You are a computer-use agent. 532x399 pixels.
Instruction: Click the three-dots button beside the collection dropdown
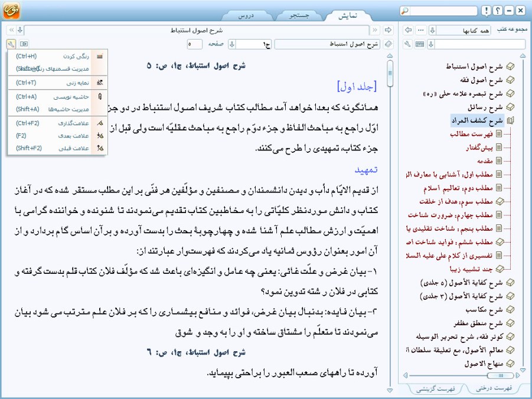click(x=420, y=30)
